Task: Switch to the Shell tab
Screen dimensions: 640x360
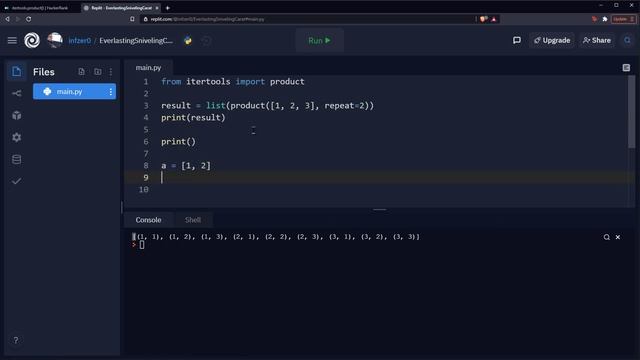Action: (193, 220)
